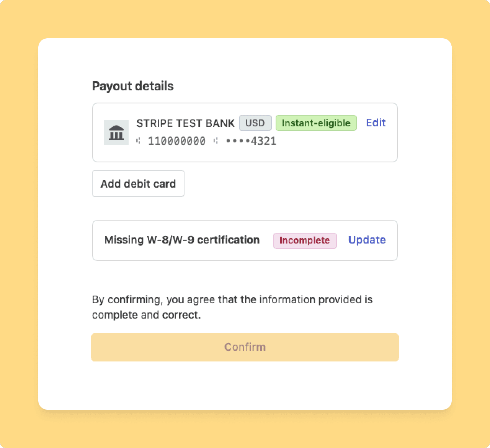Click the Instant-eligible green badge
This screenshot has height=448, width=490.
(316, 123)
